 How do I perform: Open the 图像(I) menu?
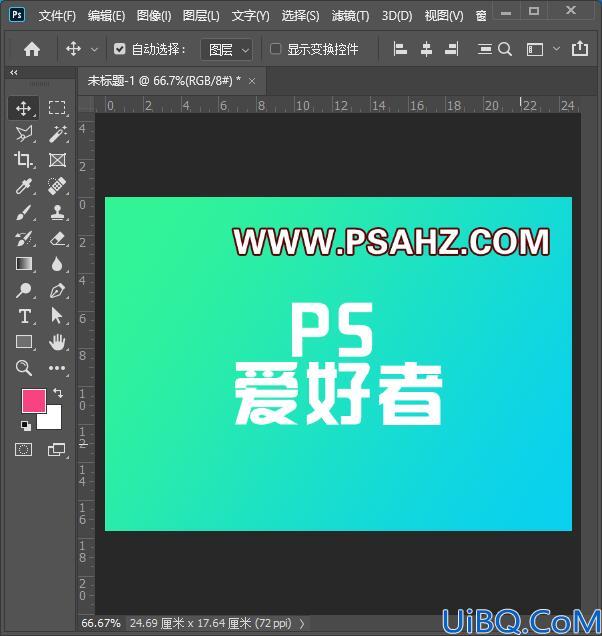click(x=154, y=16)
